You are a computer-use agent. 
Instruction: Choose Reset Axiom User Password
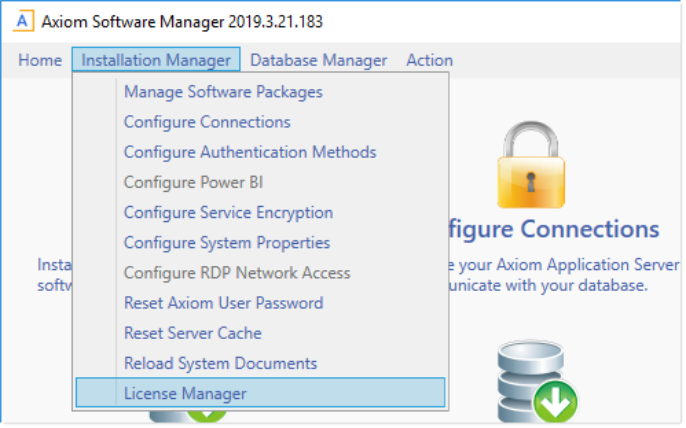(x=223, y=303)
